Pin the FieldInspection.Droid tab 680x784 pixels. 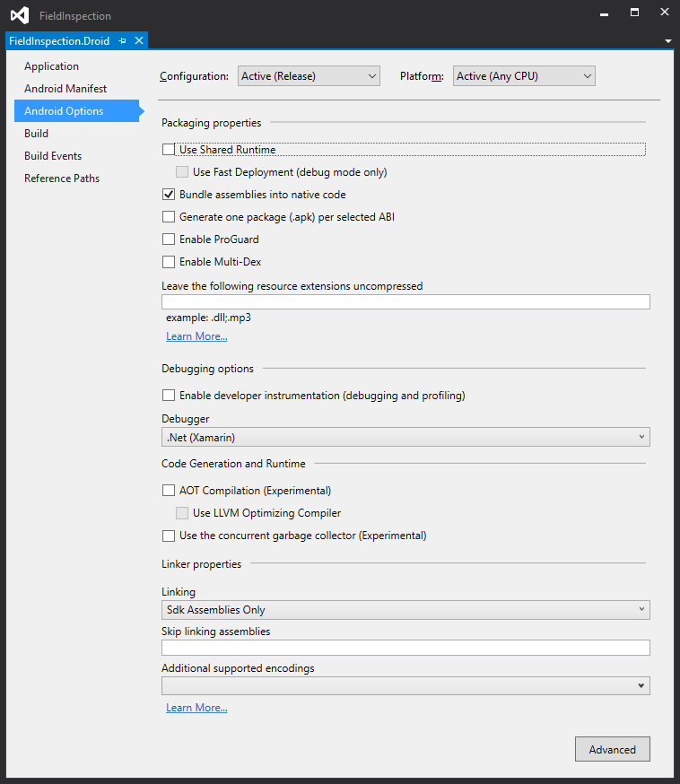pos(123,41)
